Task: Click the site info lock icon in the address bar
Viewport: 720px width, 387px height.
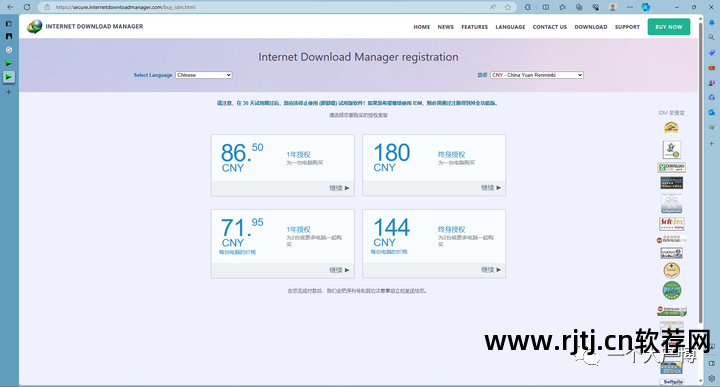Action: tap(47, 7)
